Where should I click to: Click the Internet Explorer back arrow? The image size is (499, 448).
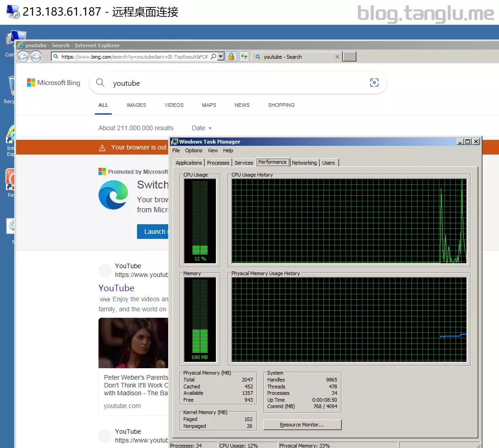(x=23, y=56)
